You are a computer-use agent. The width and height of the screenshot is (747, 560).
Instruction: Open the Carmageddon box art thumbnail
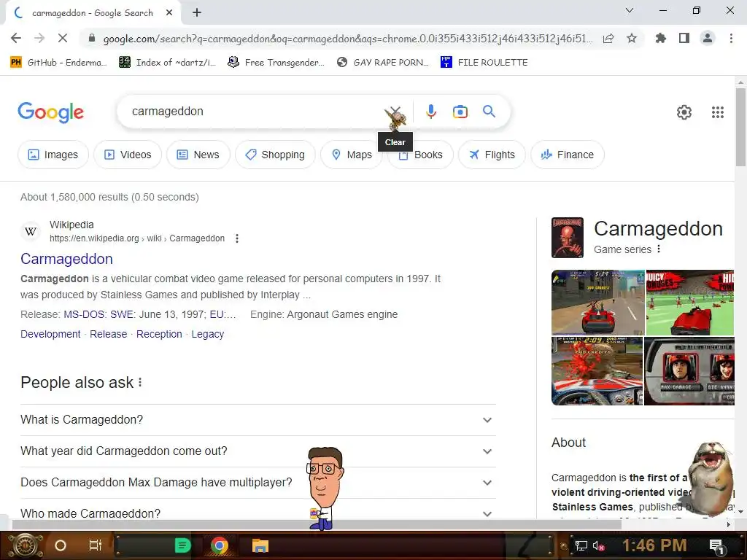568,238
